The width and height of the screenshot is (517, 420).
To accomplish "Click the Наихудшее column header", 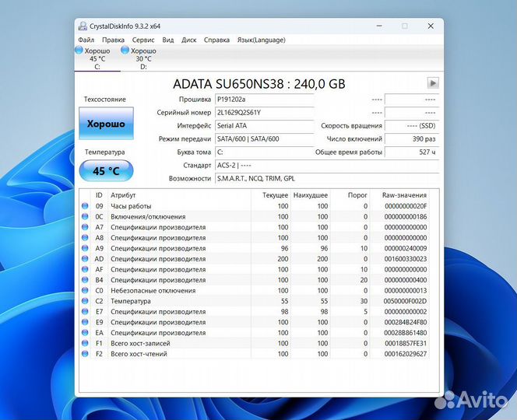I will pos(311,195).
